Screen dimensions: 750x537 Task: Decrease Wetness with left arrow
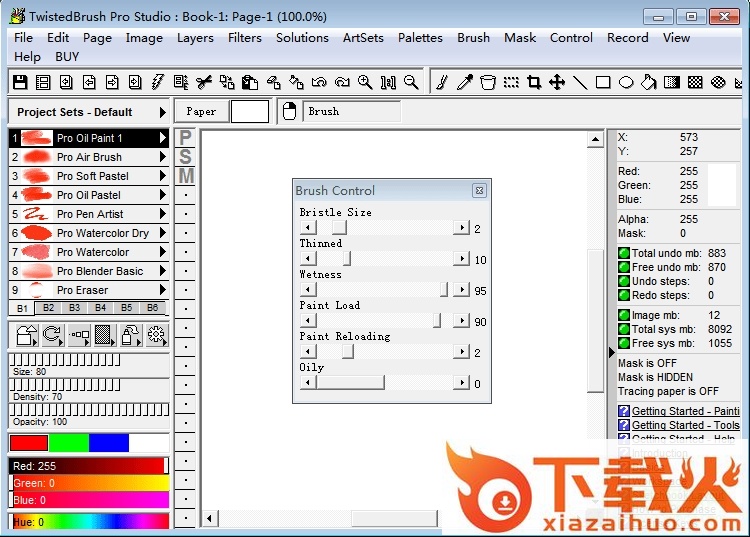tap(308, 290)
